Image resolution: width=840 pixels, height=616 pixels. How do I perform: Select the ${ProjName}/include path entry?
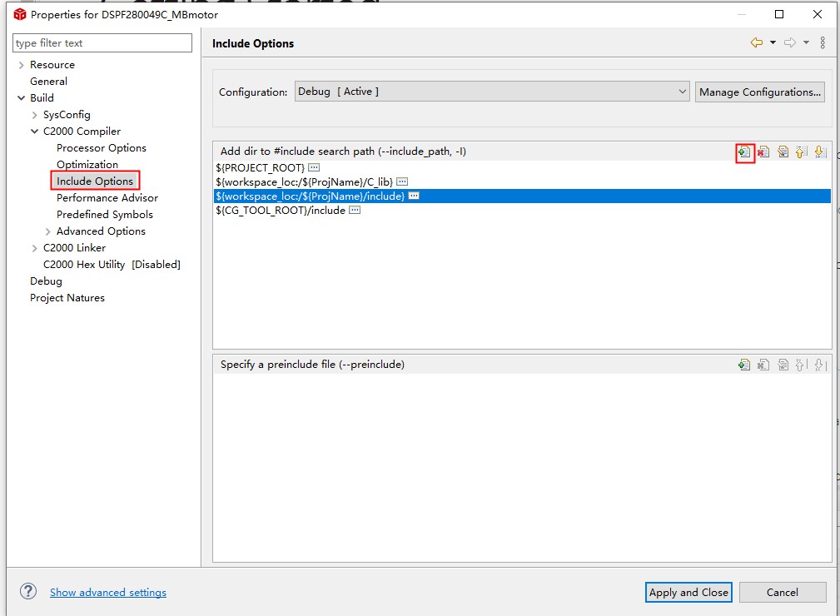[522, 196]
